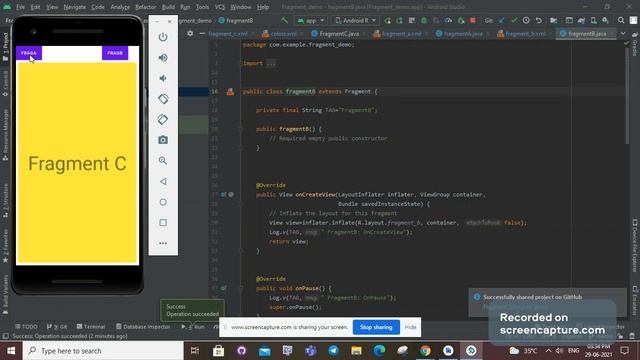Click the override gutter icon beside onPause
Image resolution: width=640 pixels, height=360 pixels.
click(224, 288)
